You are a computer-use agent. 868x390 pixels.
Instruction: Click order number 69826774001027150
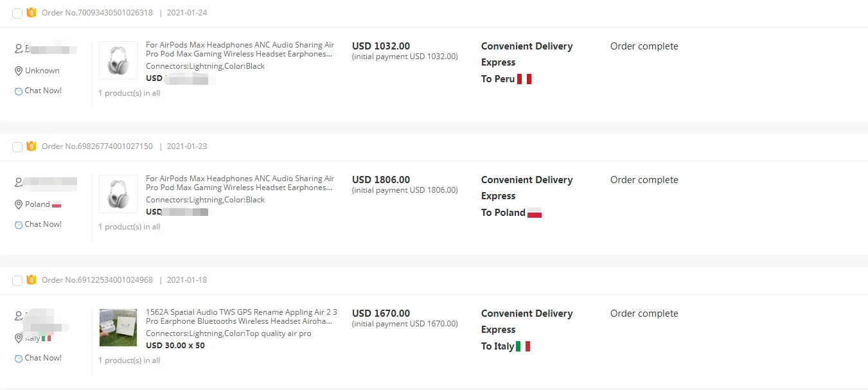[x=97, y=146]
